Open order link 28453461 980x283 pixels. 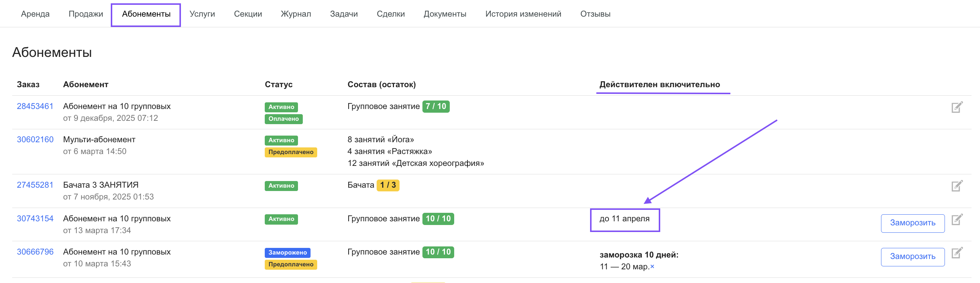tap(35, 106)
